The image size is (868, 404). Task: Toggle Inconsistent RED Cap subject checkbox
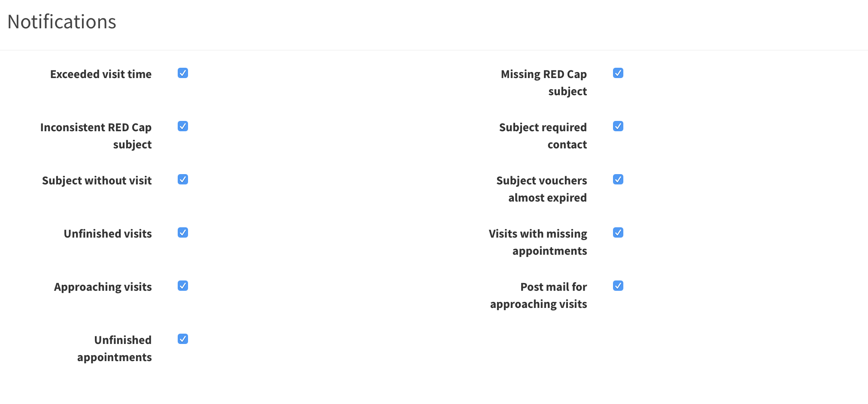click(183, 126)
